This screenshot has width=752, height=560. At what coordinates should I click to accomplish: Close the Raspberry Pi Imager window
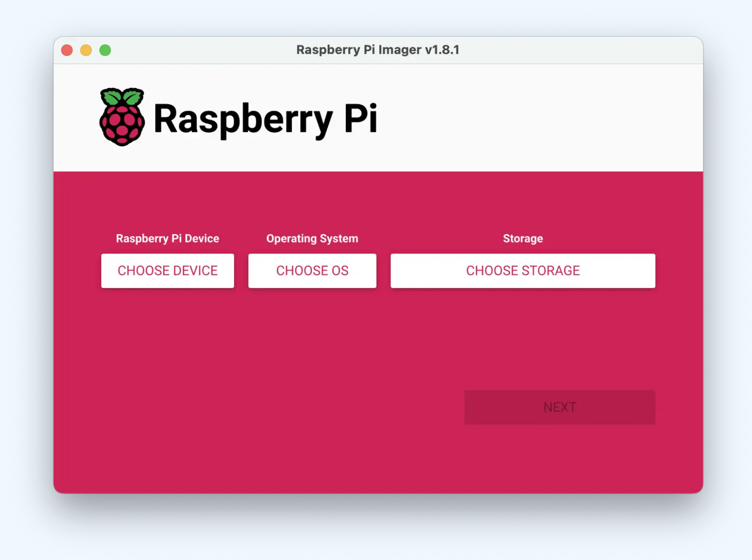(x=67, y=50)
